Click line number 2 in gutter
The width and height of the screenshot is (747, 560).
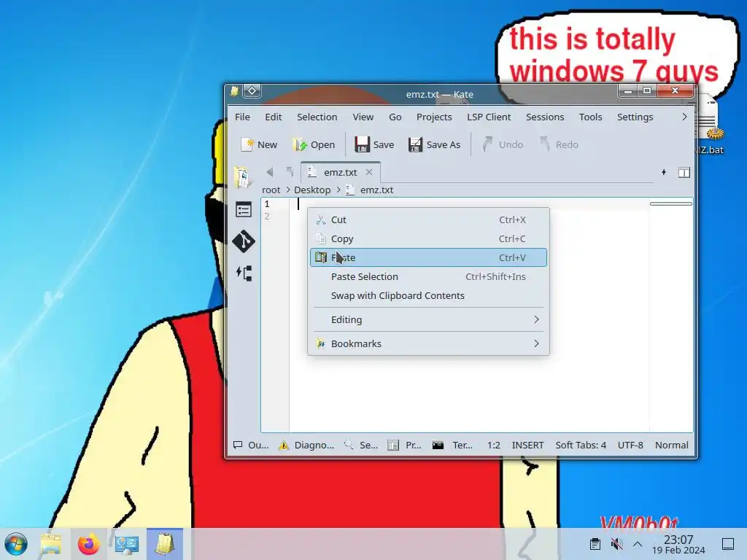click(267, 216)
